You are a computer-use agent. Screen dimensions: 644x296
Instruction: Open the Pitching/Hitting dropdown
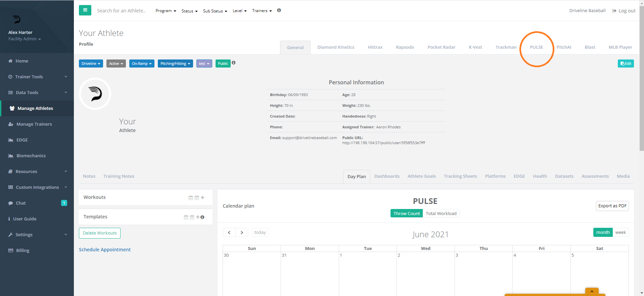(x=175, y=64)
